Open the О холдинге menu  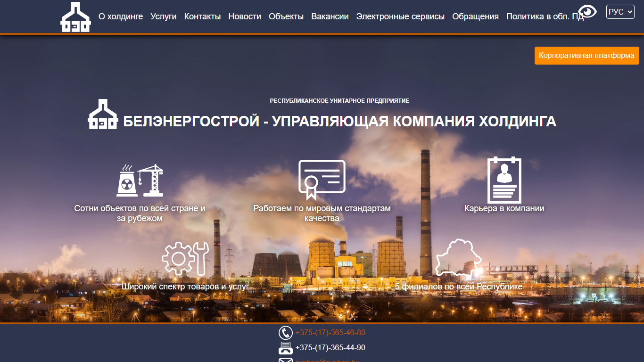tap(121, 16)
